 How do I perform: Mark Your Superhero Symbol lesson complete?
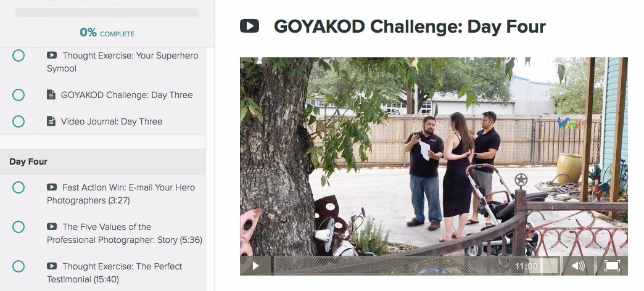[18, 55]
